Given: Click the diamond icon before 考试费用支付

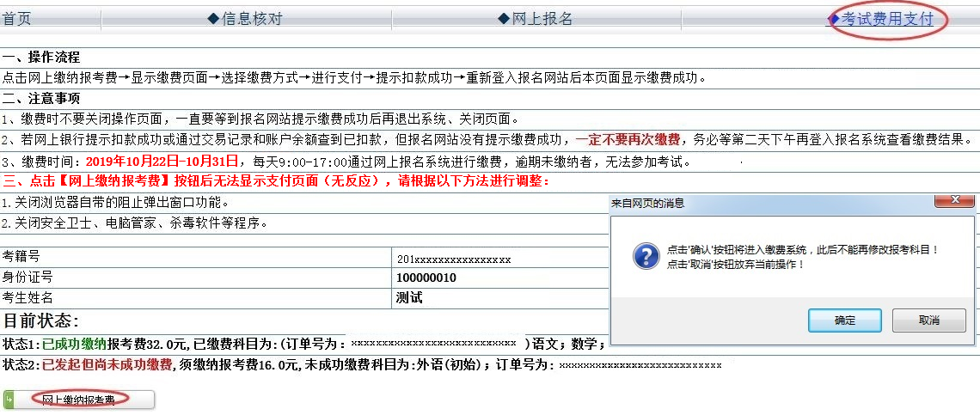Looking at the screenshot, I should tap(832, 19).
